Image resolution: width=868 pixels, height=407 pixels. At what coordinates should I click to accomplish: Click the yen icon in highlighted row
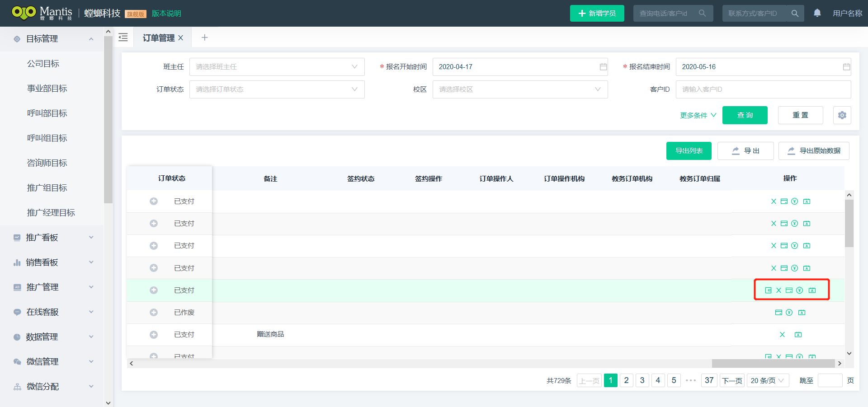click(x=799, y=290)
